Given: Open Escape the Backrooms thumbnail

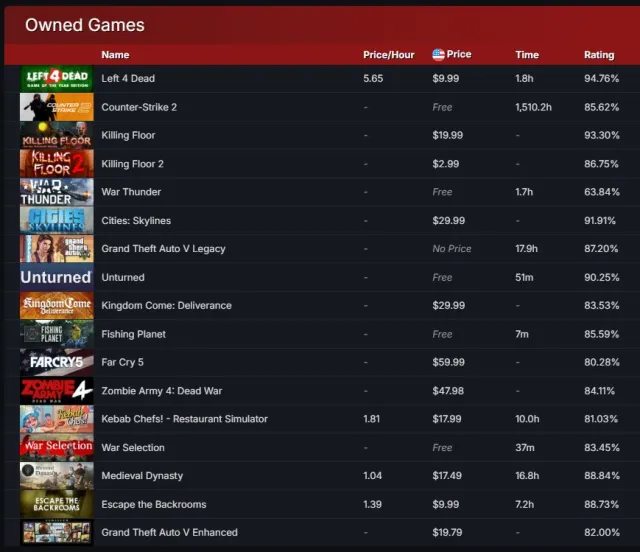Looking at the screenshot, I should click(x=57, y=504).
